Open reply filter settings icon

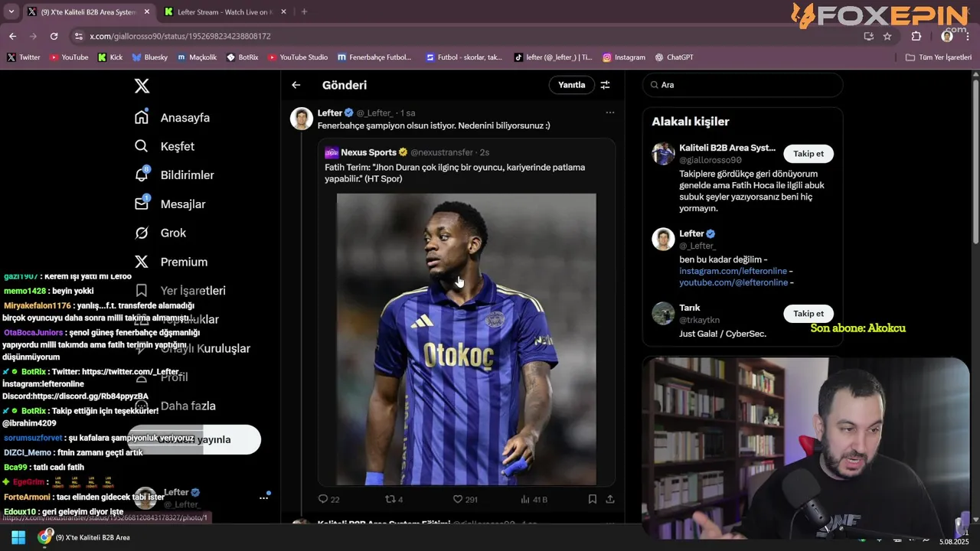point(605,85)
